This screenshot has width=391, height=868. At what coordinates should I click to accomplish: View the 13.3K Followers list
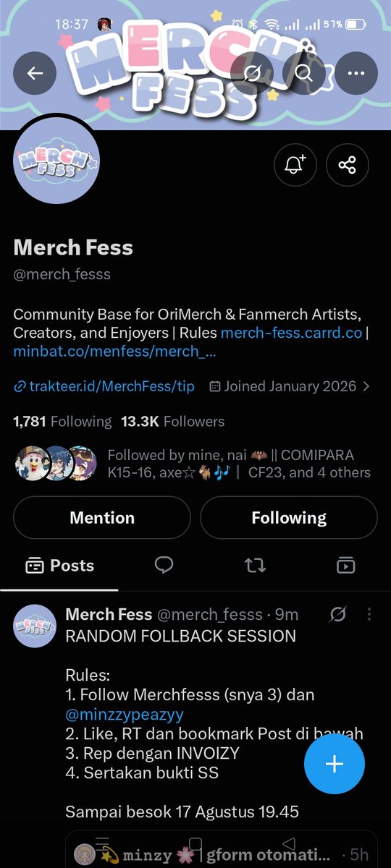(x=172, y=421)
